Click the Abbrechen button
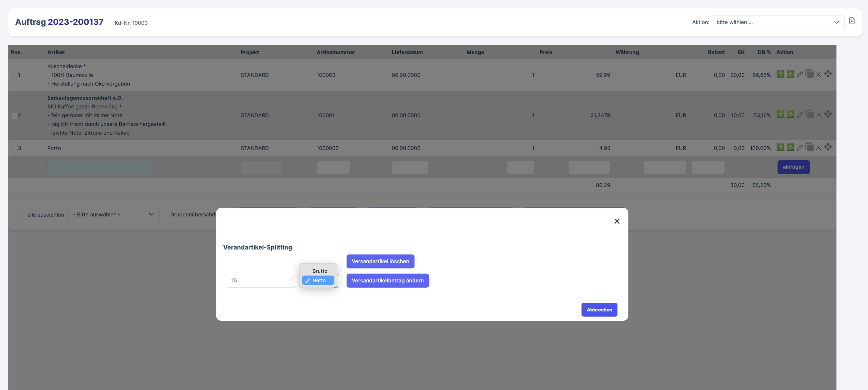 tap(599, 310)
